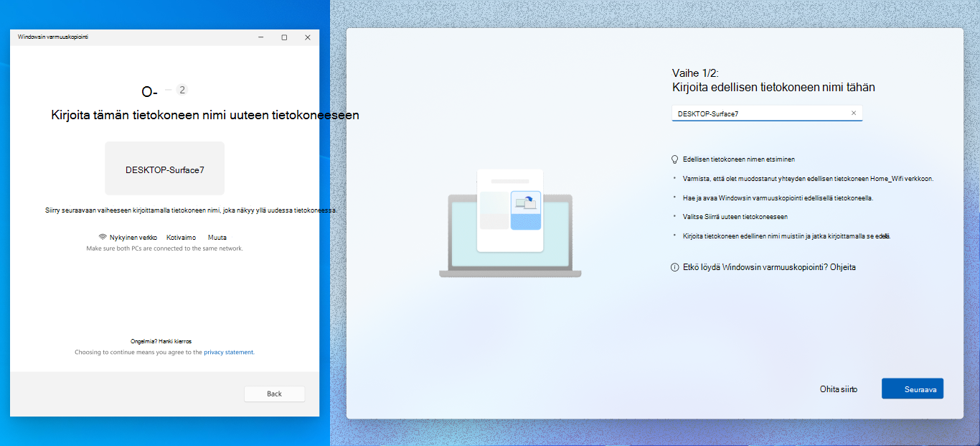This screenshot has height=446, width=980.
Task: Close the Windowsin varmuuskopiointi window
Action: pyautogui.click(x=308, y=37)
